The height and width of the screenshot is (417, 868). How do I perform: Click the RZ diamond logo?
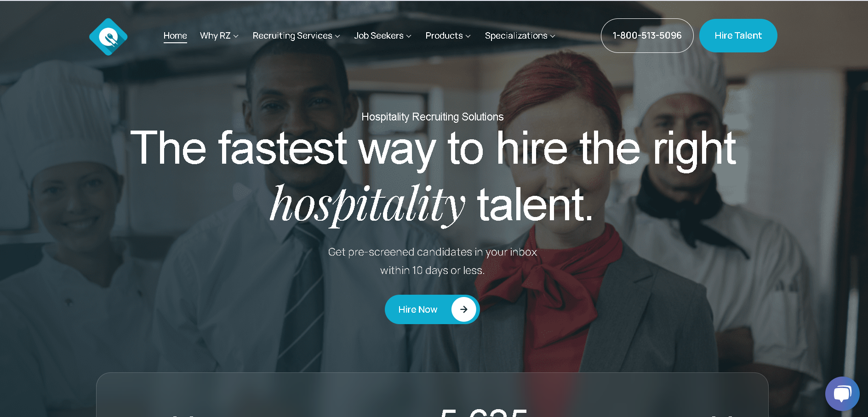(x=108, y=37)
